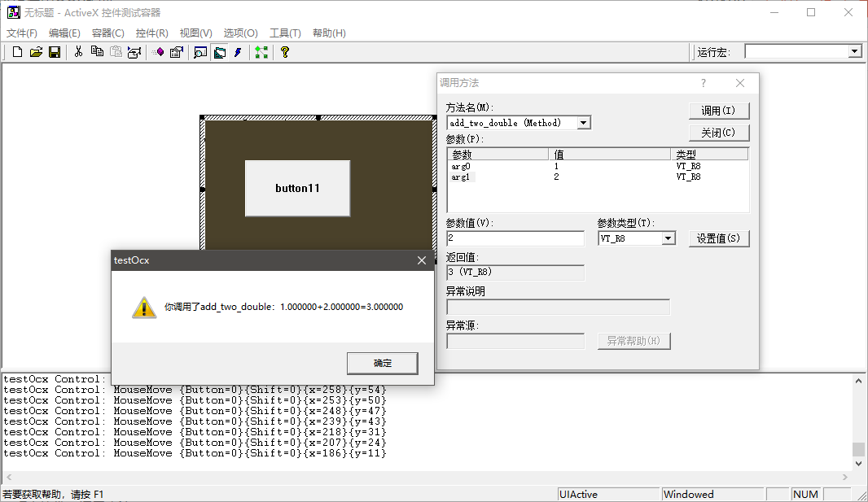868x502 pixels.
Task: Click the Properties sheet toolbar icon
Action: (177, 52)
